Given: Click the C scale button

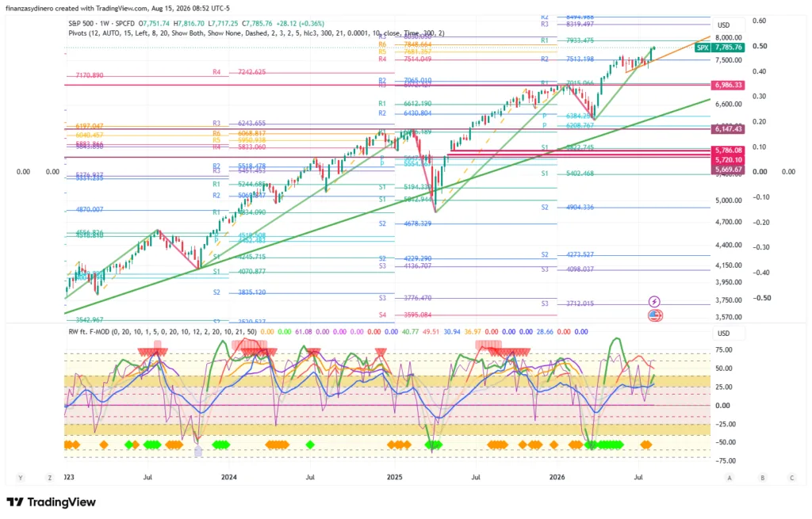Looking at the screenshot, I should (792, 478).
